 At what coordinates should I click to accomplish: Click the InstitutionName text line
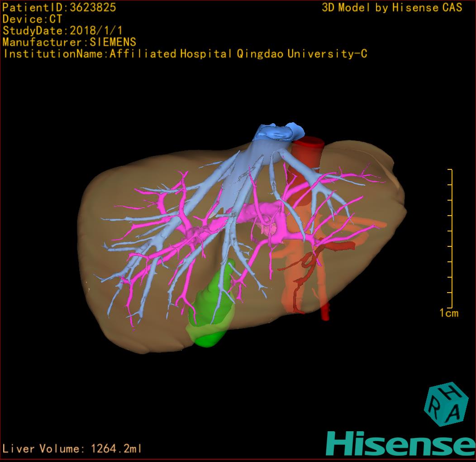(x=185, y=54)
